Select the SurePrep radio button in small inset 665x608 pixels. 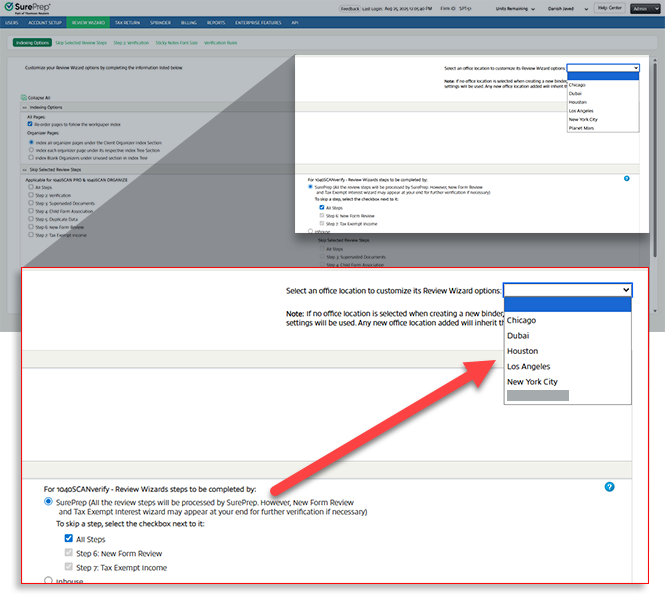(x=310, y=187)
